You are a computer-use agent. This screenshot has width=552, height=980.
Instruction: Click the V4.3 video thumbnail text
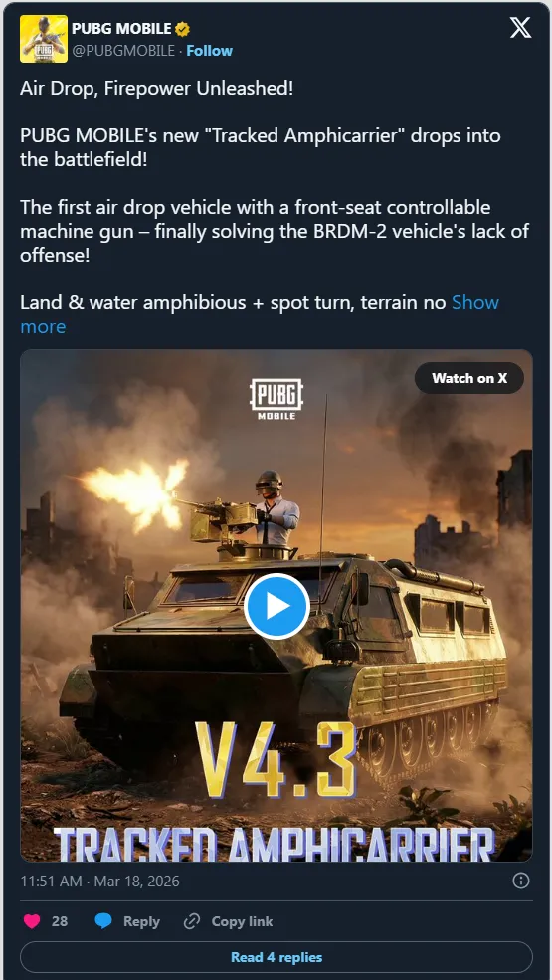(x=276, y=761)
